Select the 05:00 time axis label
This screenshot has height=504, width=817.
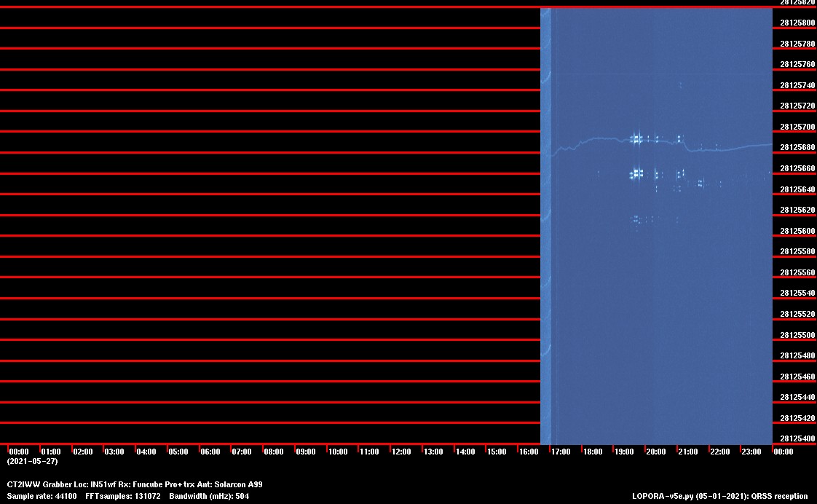coord(178,452)
